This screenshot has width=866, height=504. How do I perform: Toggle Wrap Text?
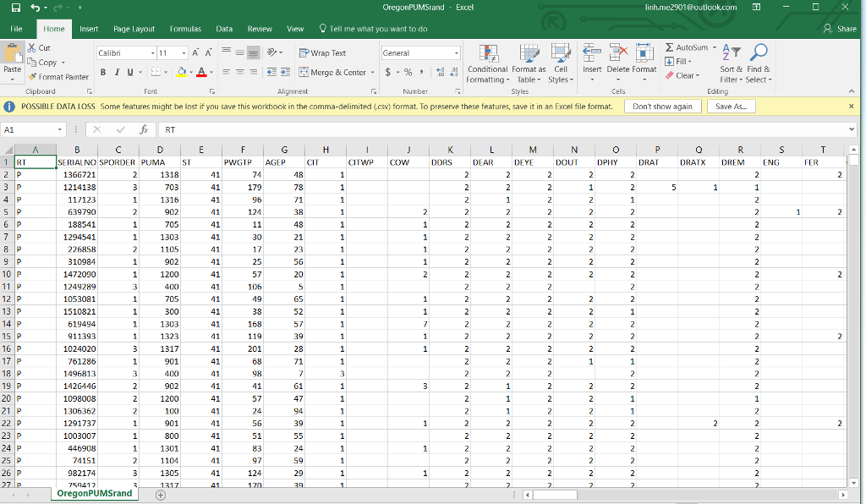pyautogui.click(x=321, y=52)
